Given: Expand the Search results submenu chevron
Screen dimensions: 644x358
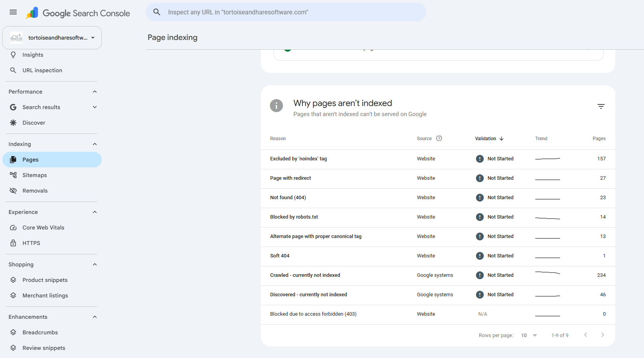Looking at the screenshot, I should 95,107.
